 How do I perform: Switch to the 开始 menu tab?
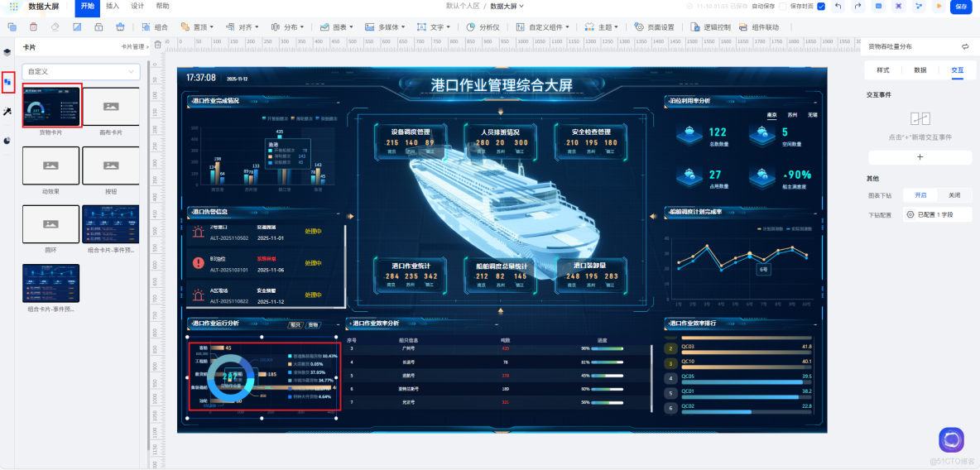(87, 7)
